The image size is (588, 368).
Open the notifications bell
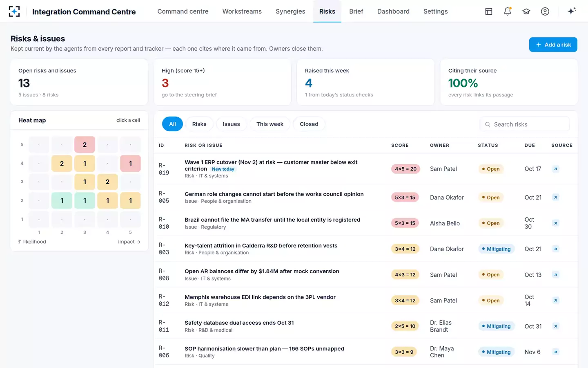point(508,11)
